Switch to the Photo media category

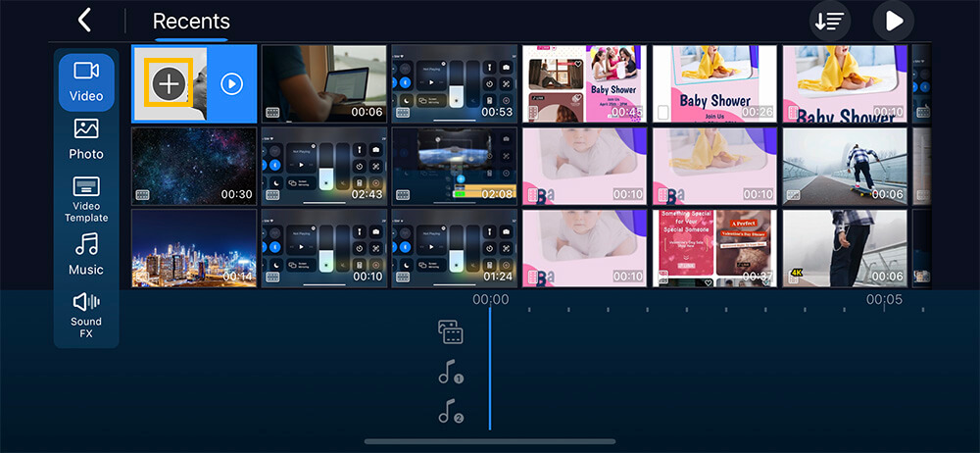86,139
